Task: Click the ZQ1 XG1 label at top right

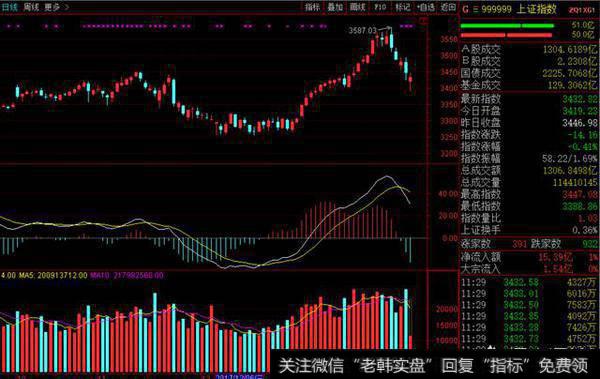Action: pyautogui.click(x=582, y=10)
